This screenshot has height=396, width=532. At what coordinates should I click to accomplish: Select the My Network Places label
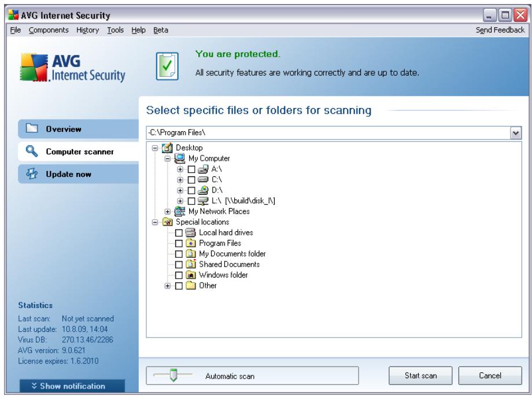click(x=219, y=212)
